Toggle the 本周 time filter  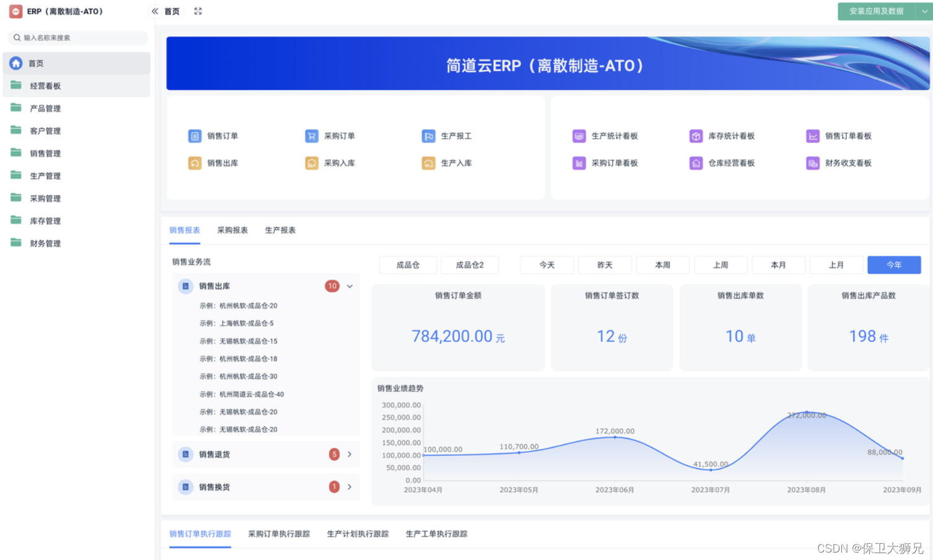pos(662,265)
